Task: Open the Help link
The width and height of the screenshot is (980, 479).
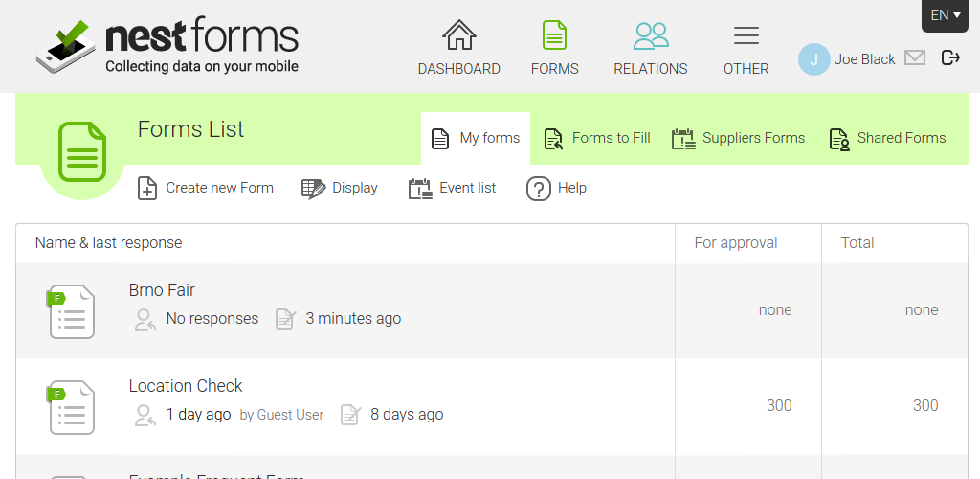Action: click(x=572, y=188)
